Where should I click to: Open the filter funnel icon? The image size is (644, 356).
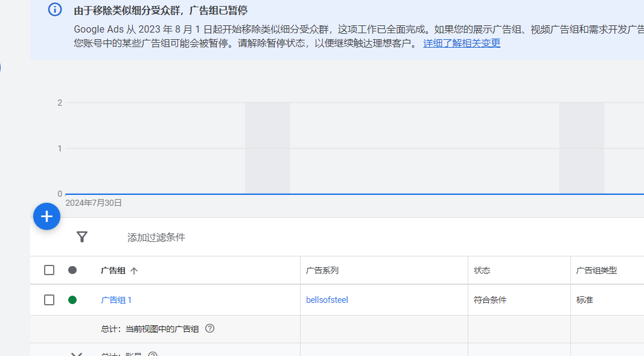click(x=82, y=237)
